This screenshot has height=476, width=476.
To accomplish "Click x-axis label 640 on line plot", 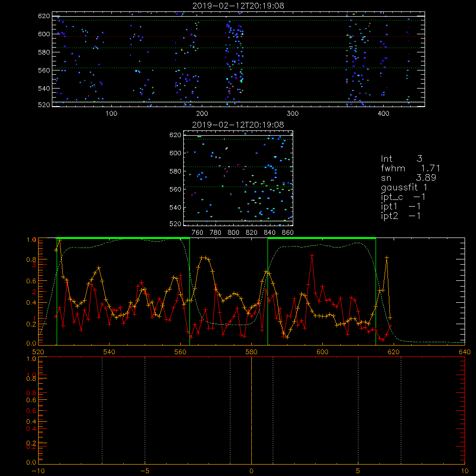I will pos(465,352).
